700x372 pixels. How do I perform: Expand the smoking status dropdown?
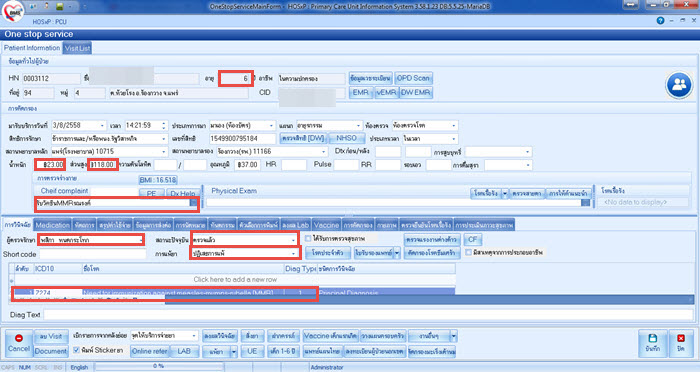527,152
